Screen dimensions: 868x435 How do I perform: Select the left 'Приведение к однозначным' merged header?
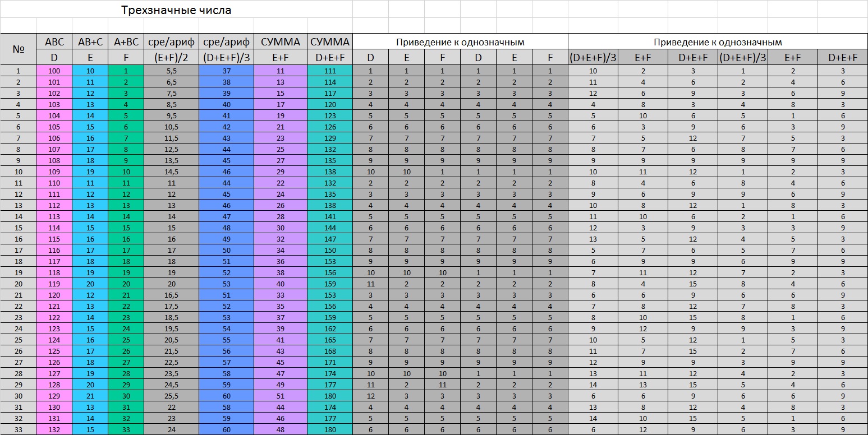460,41
